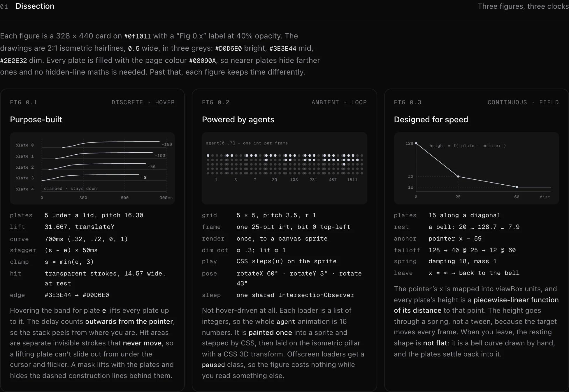Click the highlighted "painted once" phrase

pos(270,333)
